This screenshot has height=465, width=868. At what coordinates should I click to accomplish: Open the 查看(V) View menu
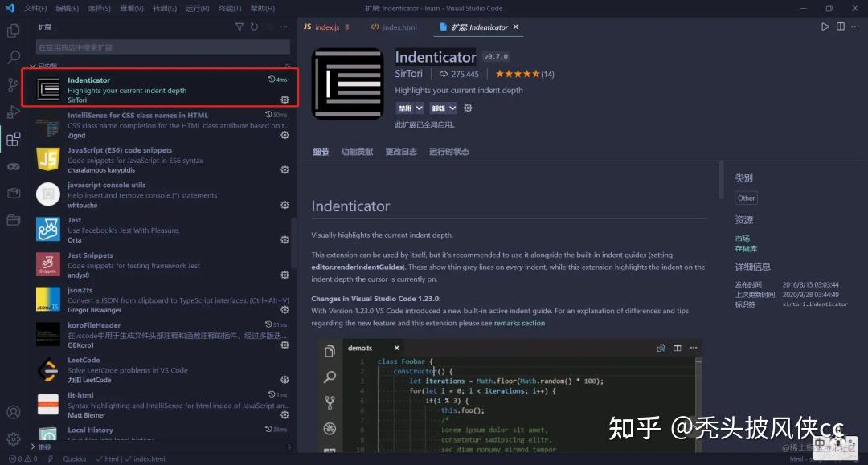132,8
